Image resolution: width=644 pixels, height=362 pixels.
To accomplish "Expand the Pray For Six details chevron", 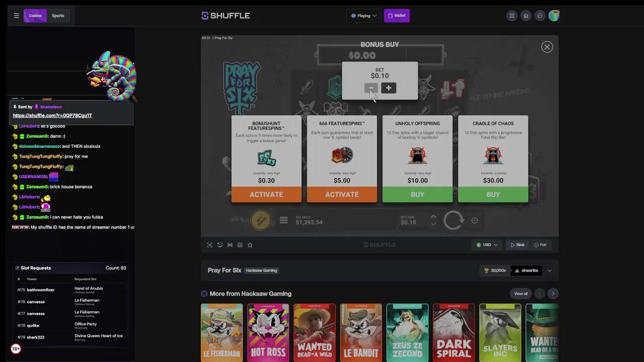I will pyautogui.click(x=549, y=270).
